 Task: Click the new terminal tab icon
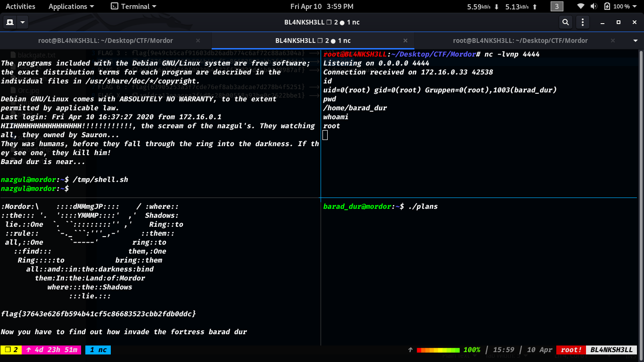(10, 22)
